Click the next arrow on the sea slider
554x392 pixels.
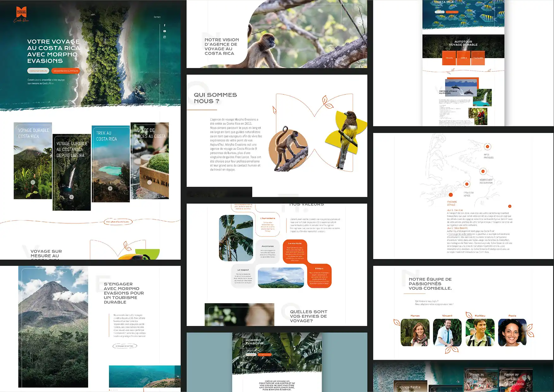click(178, 376)
